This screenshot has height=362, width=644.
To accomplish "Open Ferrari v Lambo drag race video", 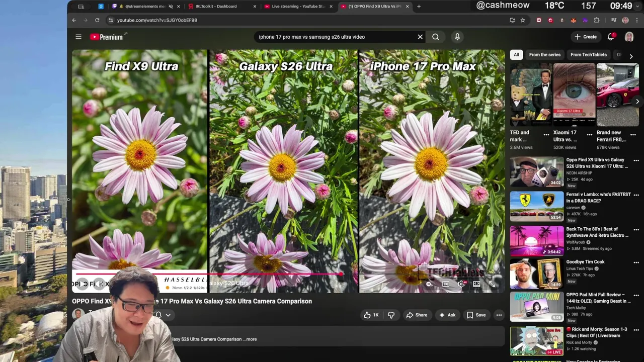I will 598,197.
